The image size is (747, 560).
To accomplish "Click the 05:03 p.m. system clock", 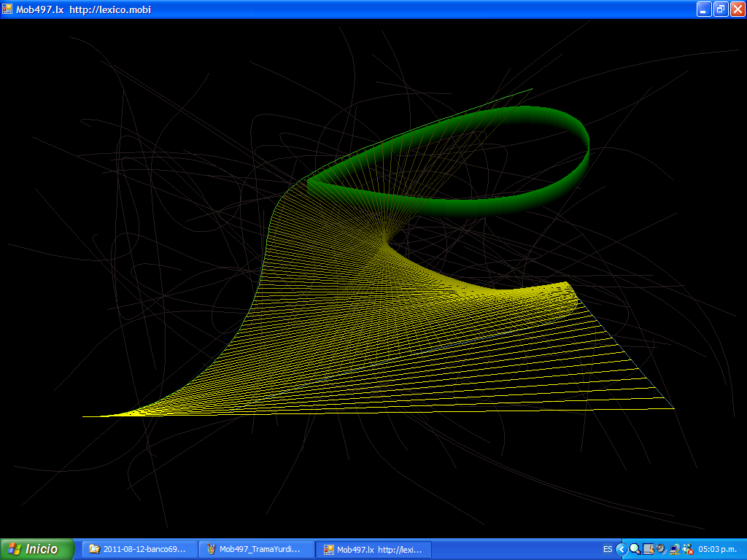I will 719,549.
